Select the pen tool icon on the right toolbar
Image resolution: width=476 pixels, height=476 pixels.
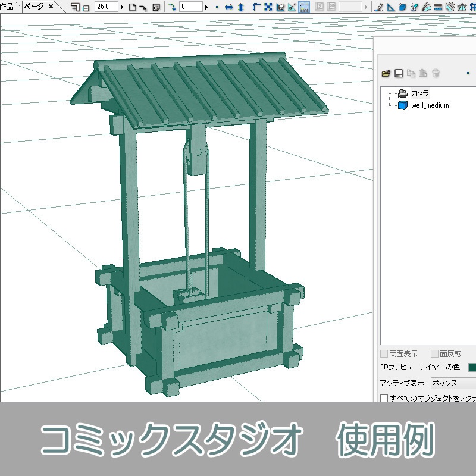pyautogui.click(x=379, y=7)
